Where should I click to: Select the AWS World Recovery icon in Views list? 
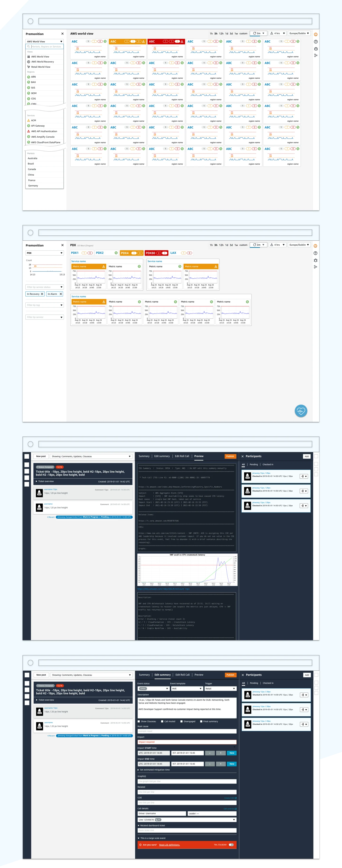tap(29, 62)
